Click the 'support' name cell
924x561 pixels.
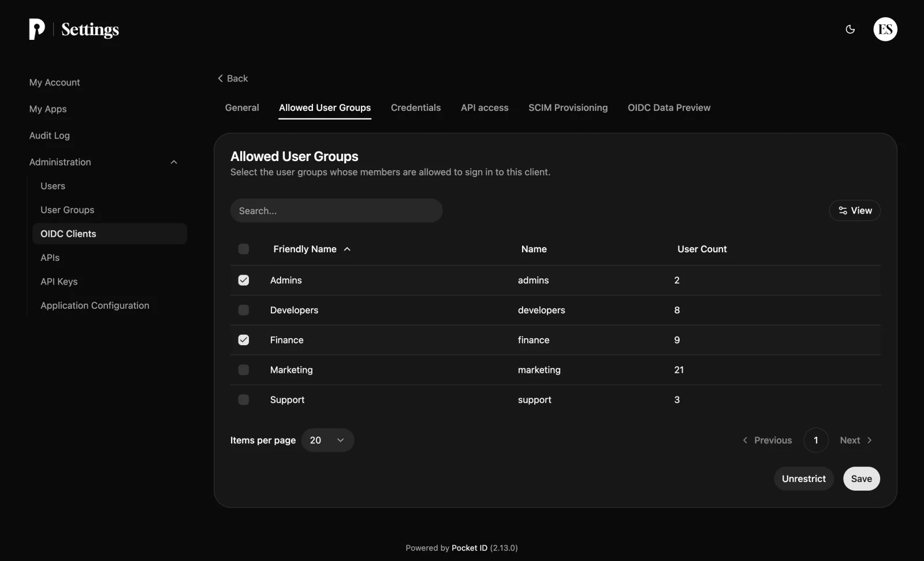point(534,400)
